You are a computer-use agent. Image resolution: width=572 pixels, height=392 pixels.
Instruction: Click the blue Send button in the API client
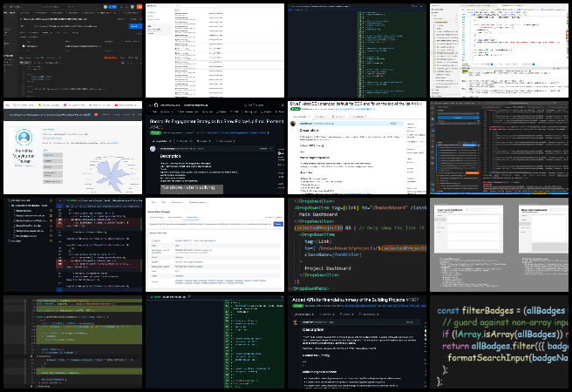(x=134, y=26)
